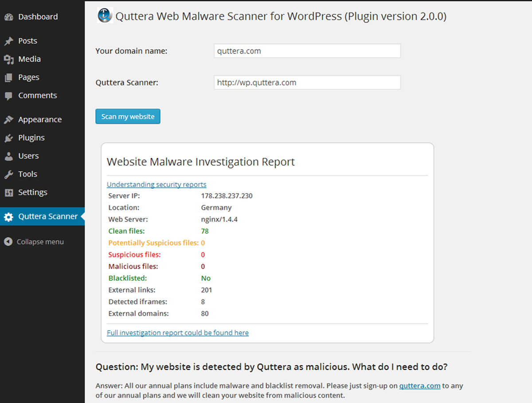Click the Appearance paintbrush icon
Viewport: 532px width, 403px height.
8,120
